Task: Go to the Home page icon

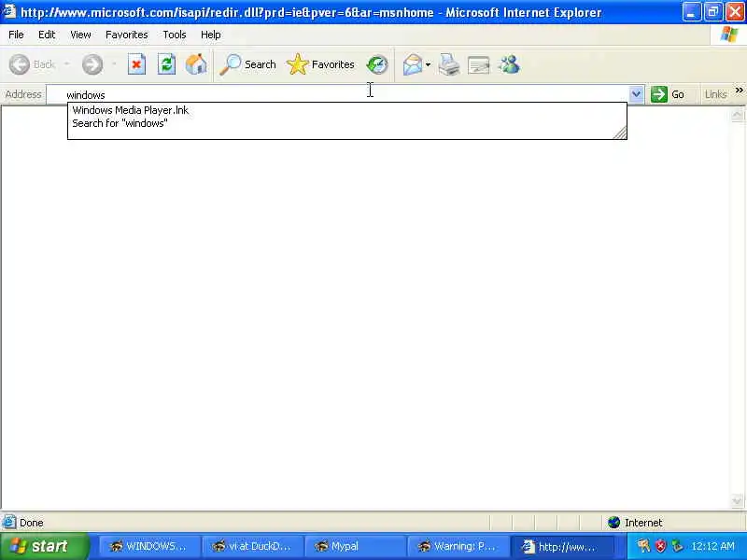Action: pos(196,64)
